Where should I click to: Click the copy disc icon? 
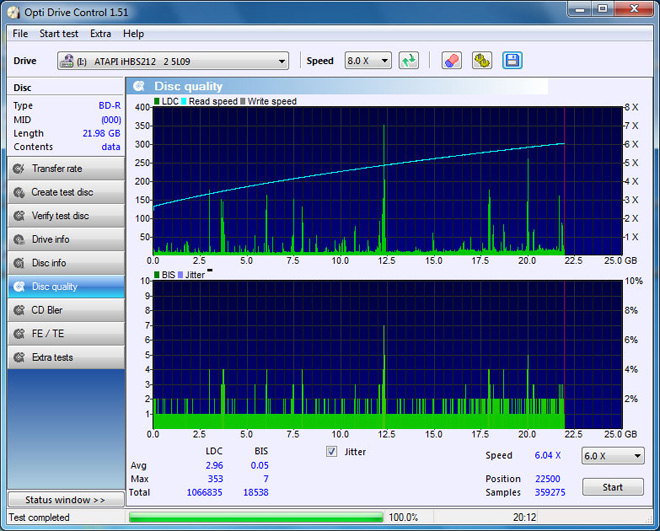[x=481, y=60]
